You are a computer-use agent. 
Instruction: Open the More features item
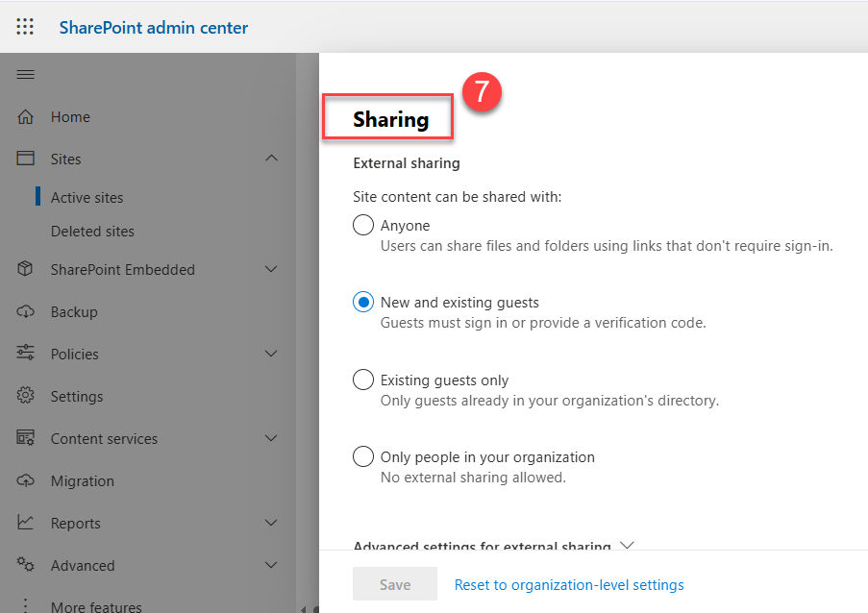pyautogui.click(x=96, y=606)
